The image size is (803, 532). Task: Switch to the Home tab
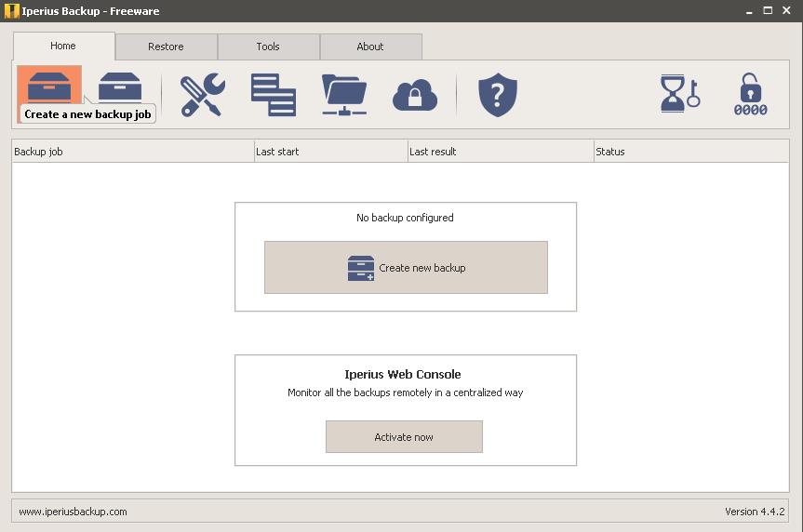(x=64, y=47)
